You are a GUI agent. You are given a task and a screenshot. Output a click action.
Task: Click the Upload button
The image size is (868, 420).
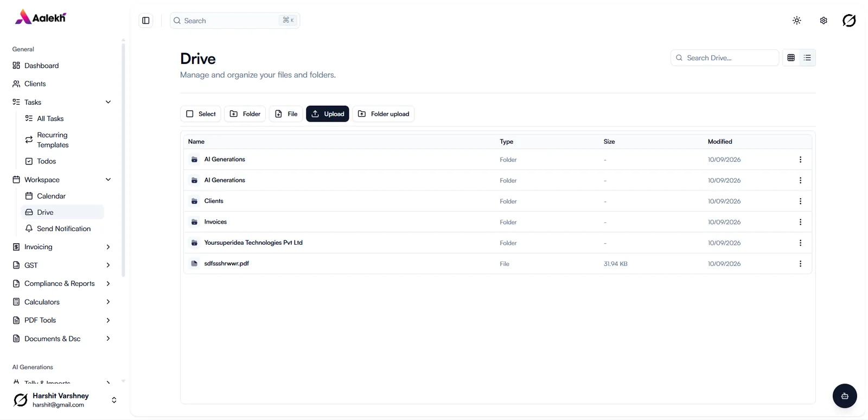pos(328,114)
